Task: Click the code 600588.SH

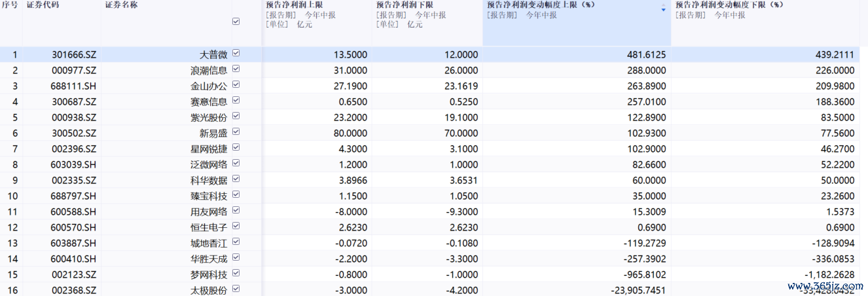Action: tap(74, 212)
